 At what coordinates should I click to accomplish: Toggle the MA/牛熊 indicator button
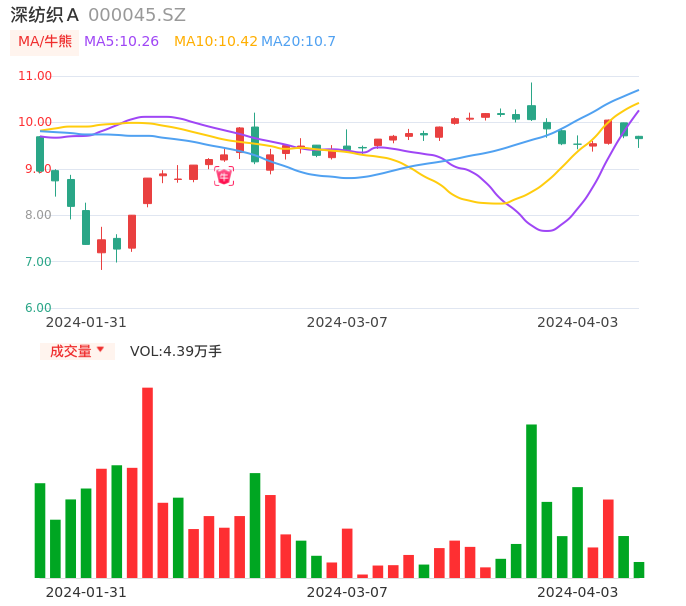45,42
